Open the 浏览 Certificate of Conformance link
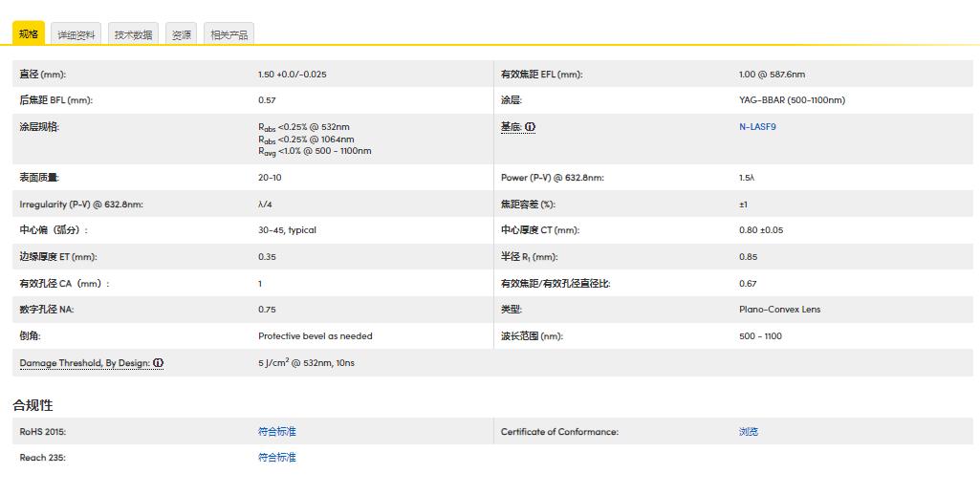 tap(749, 432)
